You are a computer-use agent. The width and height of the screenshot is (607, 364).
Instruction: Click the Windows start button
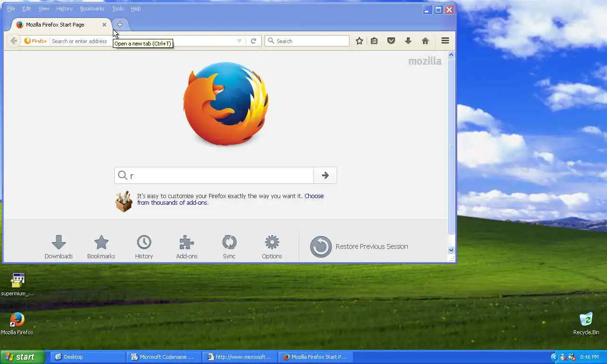[22, 357]
